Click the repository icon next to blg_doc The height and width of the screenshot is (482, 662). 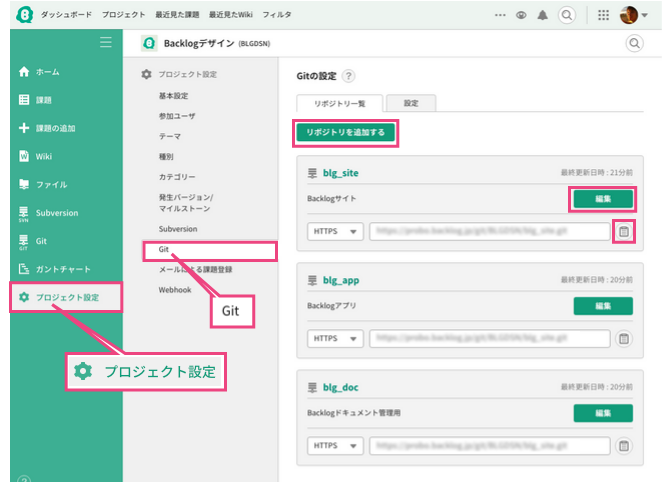coord(312,387)
